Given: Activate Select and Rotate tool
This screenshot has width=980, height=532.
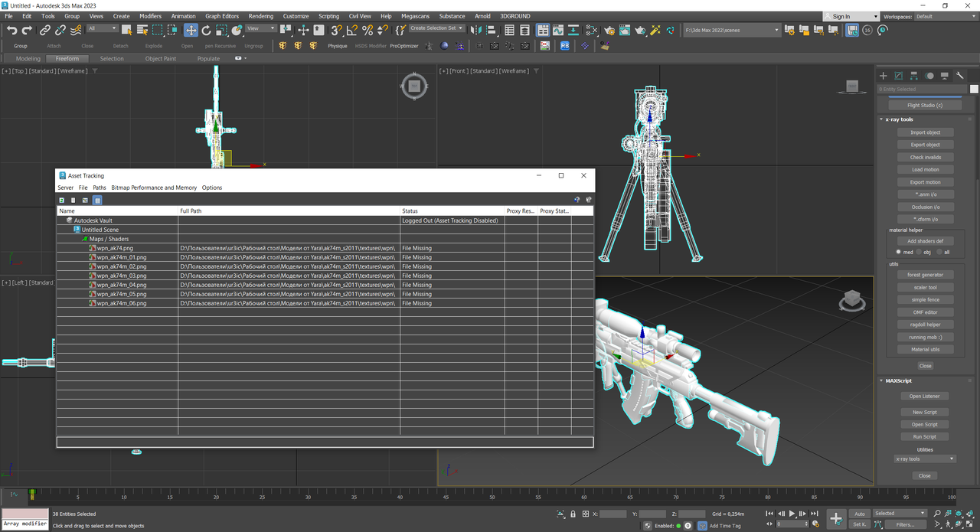Looking at the screenshot, I should 206,30.
